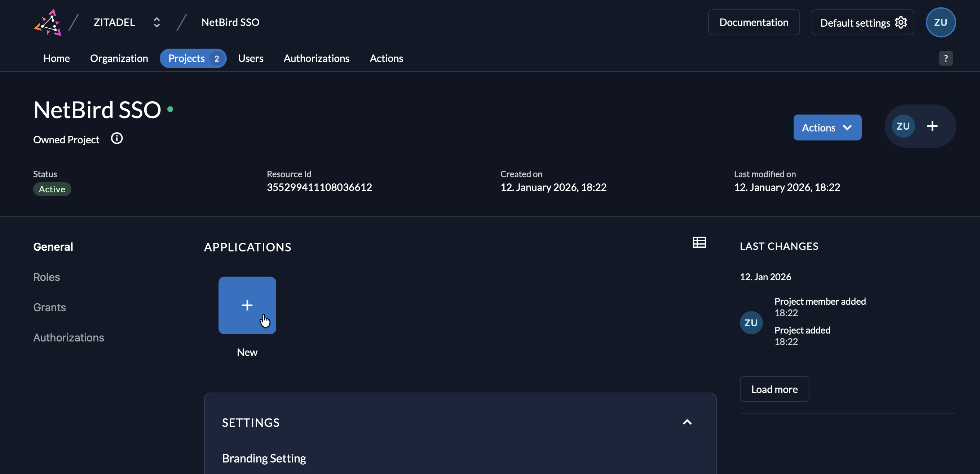Collapse the Settings section
This screenshot has height=474, width=980.
[x=687, y=422]
